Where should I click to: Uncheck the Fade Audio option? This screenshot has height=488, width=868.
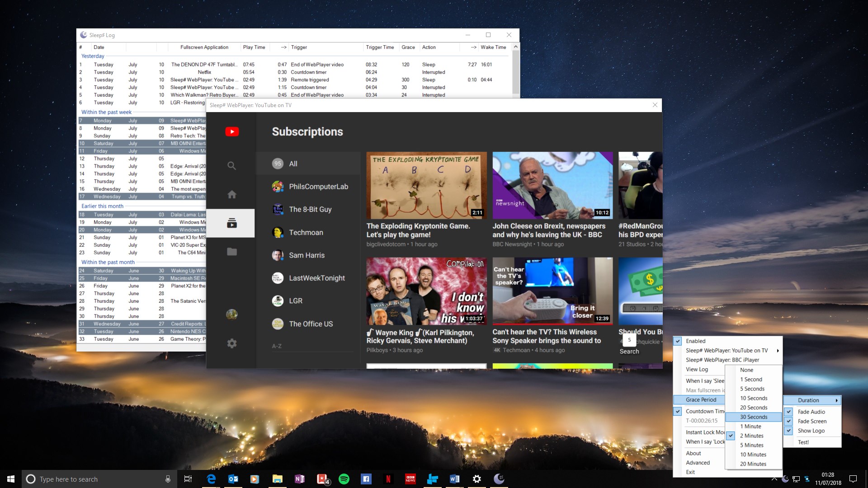click(811, 412)
